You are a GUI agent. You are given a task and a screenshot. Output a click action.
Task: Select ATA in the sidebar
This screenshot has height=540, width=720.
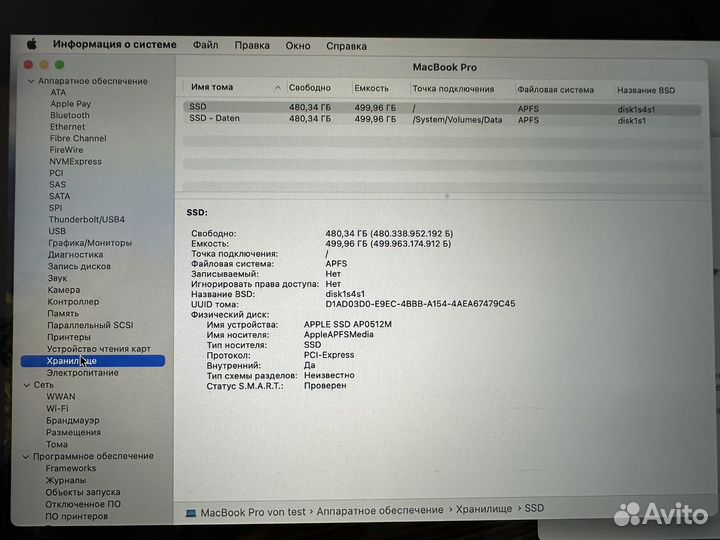(58, 92)
